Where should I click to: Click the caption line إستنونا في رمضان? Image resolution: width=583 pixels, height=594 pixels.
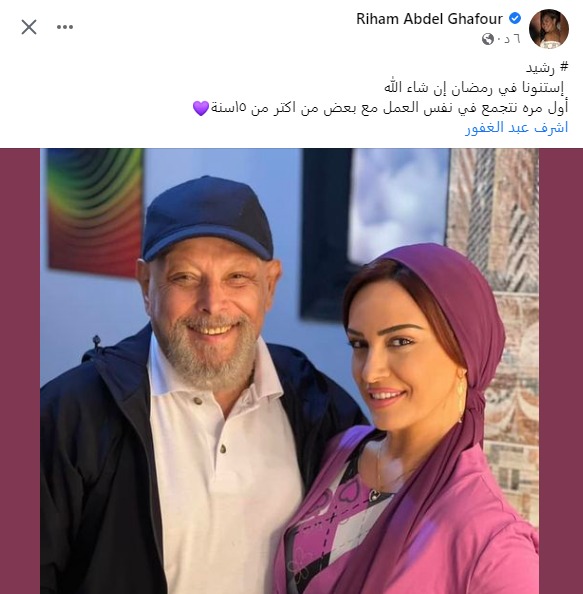click(474, 88)
